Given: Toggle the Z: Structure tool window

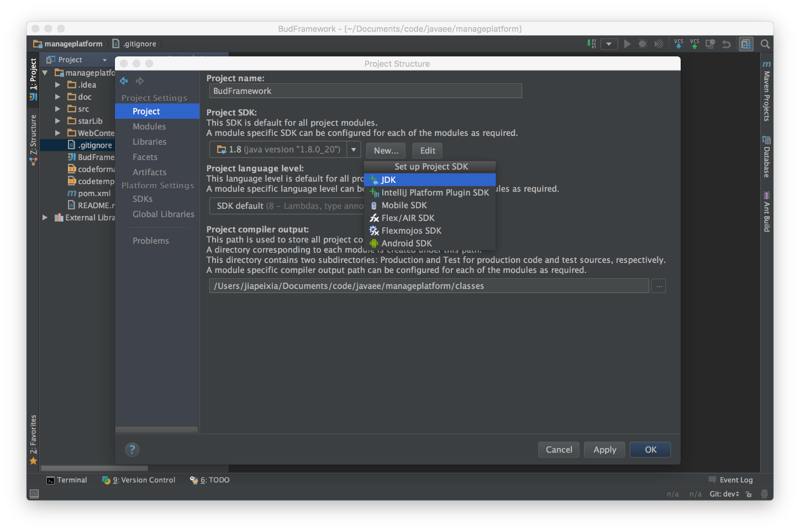Looking at the screenshot, I should (33, 140).
